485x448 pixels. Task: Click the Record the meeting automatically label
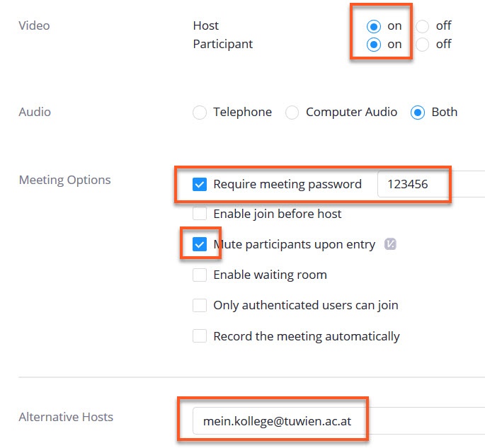point(306,336)
